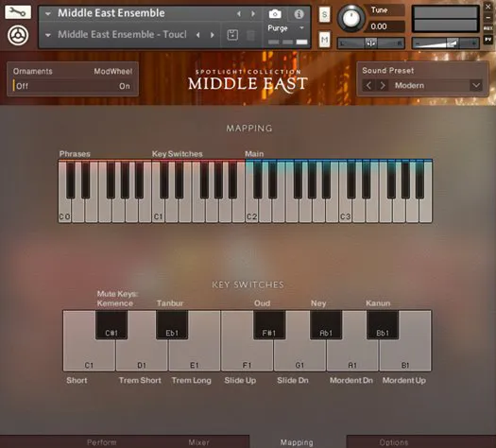Click the Sound Preset label
Screen dimensions: 496x448
[387, 70]
